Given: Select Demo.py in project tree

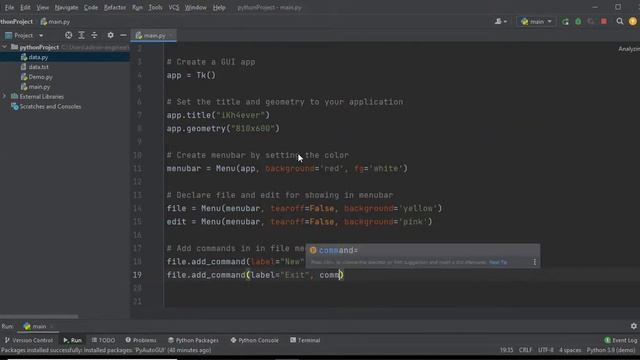Looking at the screenshot, I should pos(40,77).
